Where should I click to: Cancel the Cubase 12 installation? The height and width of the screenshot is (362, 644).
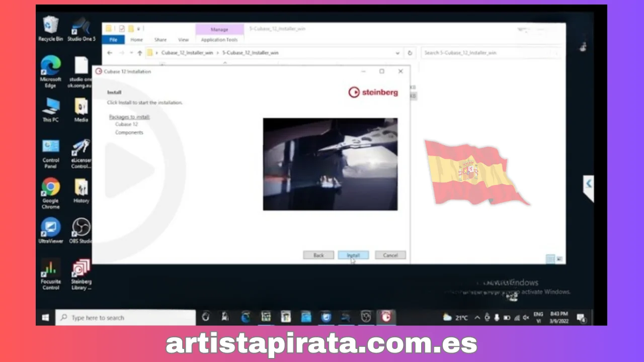390,255
